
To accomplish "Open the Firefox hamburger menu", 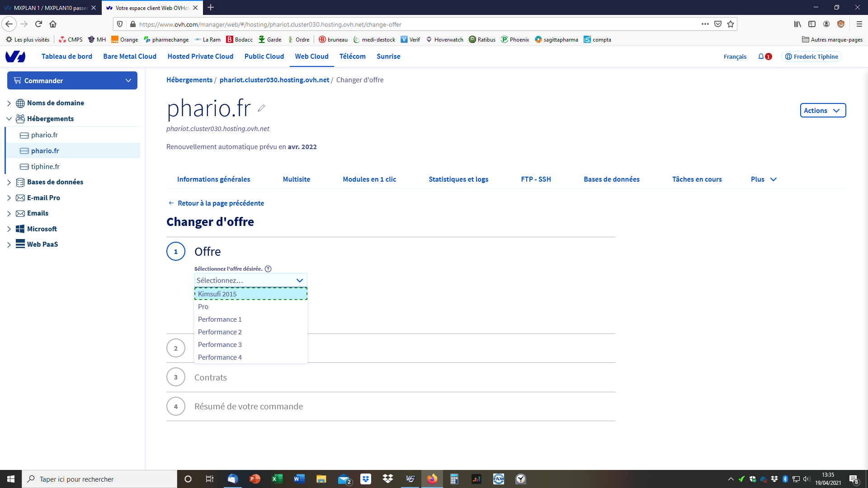I will point(859,24).
